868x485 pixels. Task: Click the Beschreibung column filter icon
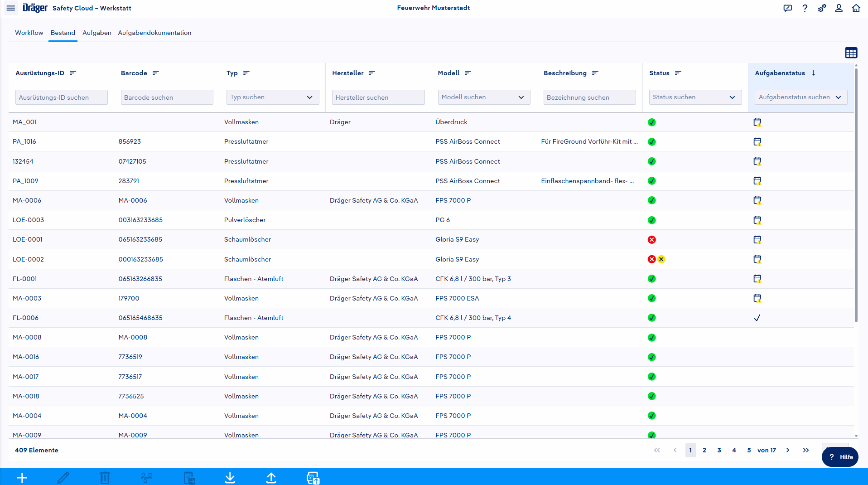tap(595, 73)
